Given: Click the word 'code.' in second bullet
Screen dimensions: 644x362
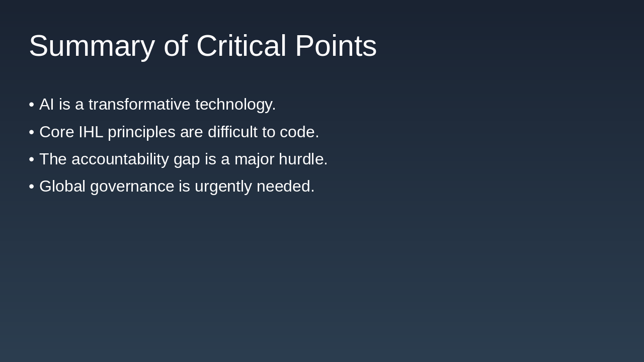Looking at the screenshot, I should 299,132.
